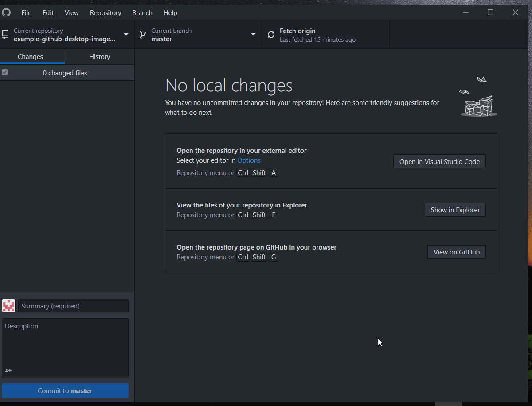Open the Edit menu

click(48, 12)
